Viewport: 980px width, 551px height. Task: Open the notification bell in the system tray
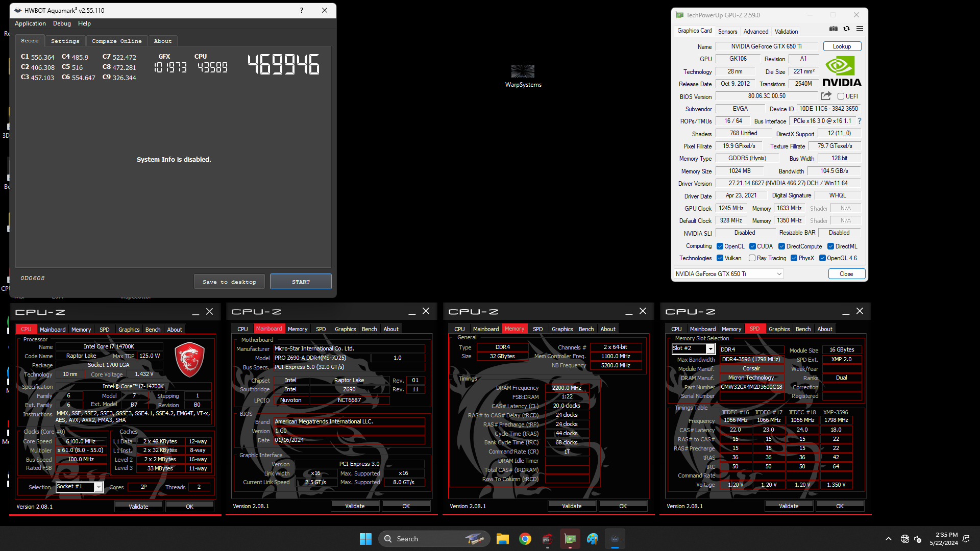(x=966, y=539)
